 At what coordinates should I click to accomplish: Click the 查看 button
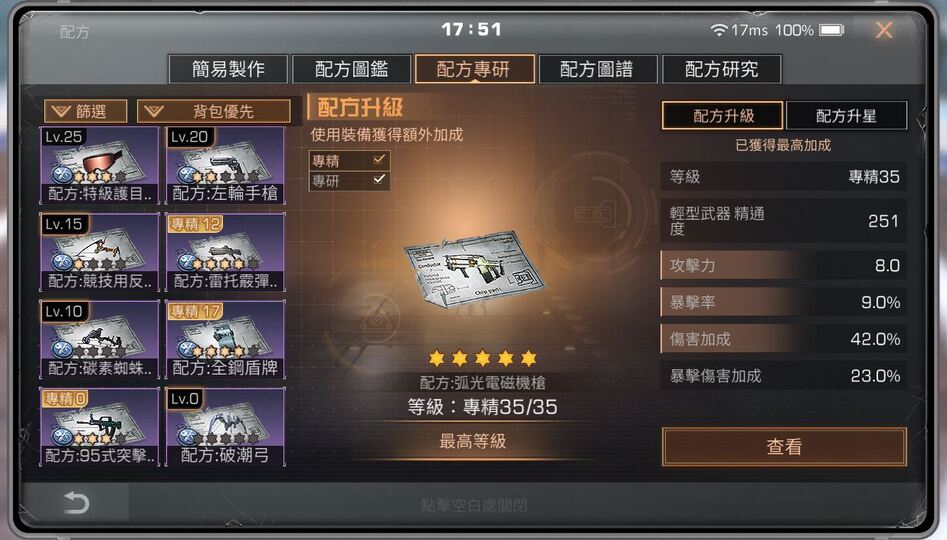(x=785, y=447)
